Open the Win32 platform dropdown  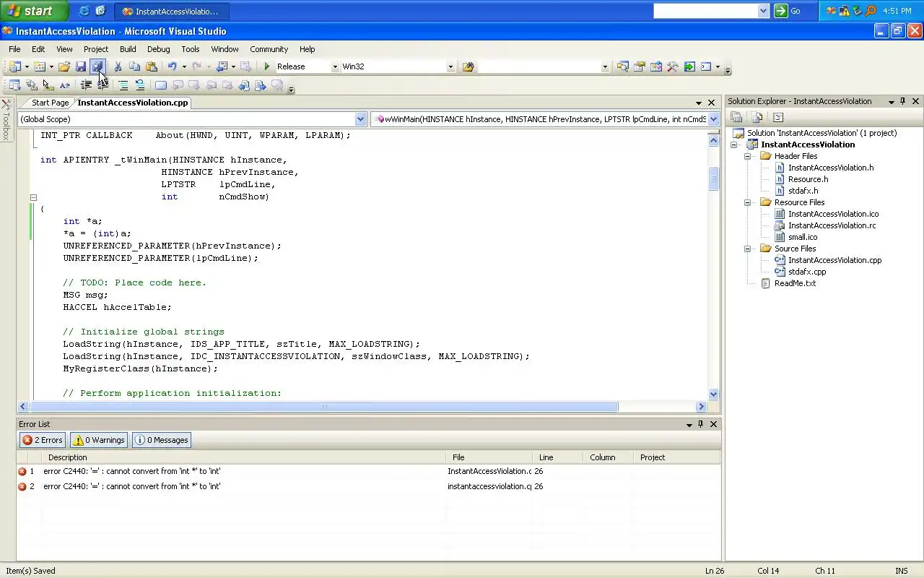[x=450, y=66]
